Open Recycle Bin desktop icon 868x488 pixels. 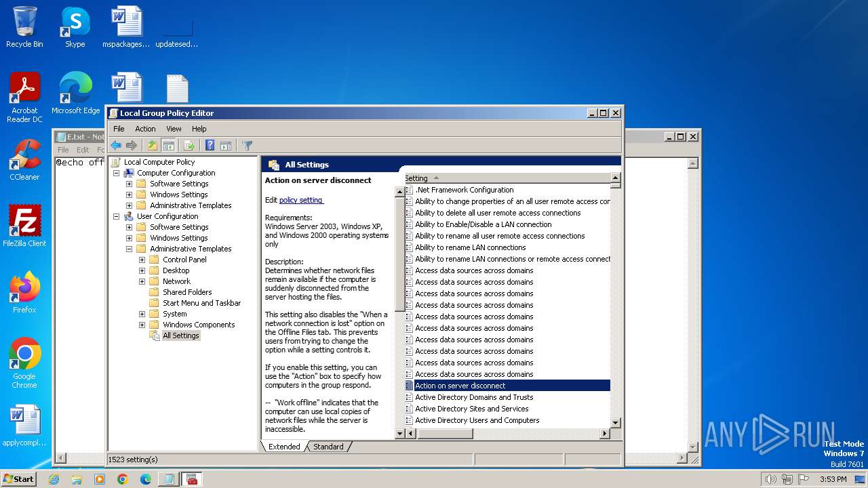pos(24,27)
